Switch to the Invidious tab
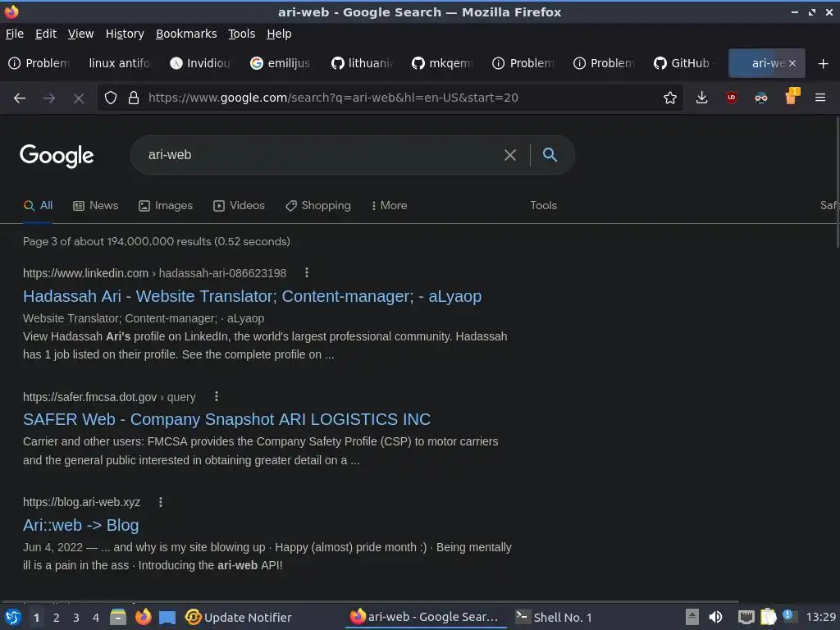The image size is (840, 630). [x=200, y=63]
